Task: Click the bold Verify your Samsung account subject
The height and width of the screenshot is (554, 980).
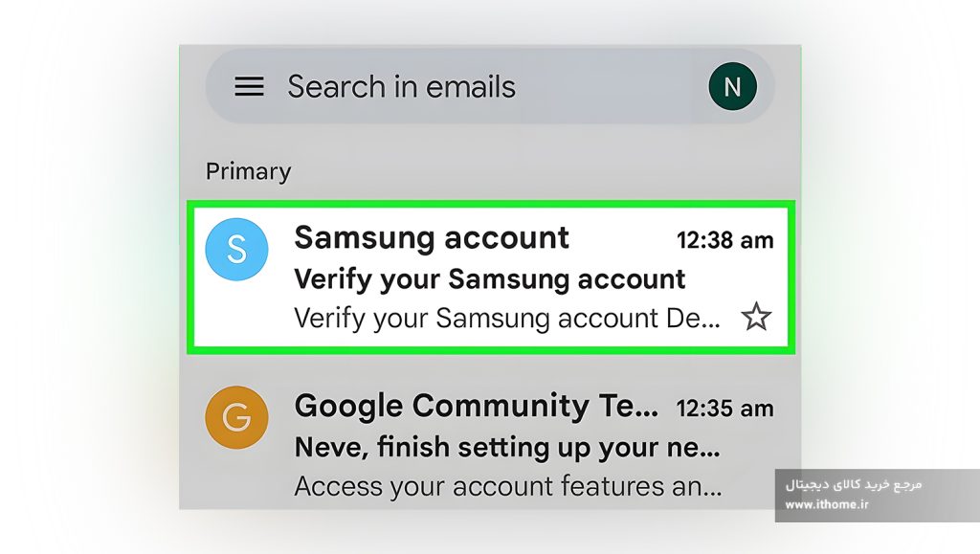Action: [489, 279]
